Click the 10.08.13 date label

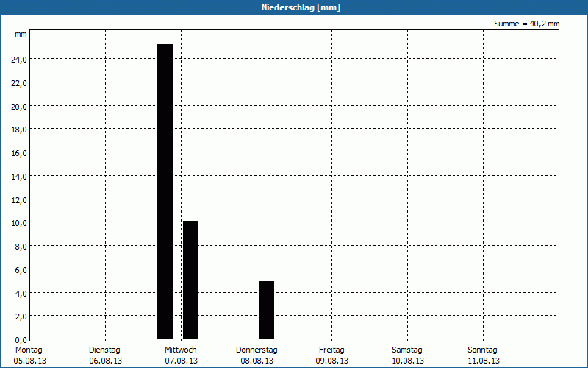[408, 361]
